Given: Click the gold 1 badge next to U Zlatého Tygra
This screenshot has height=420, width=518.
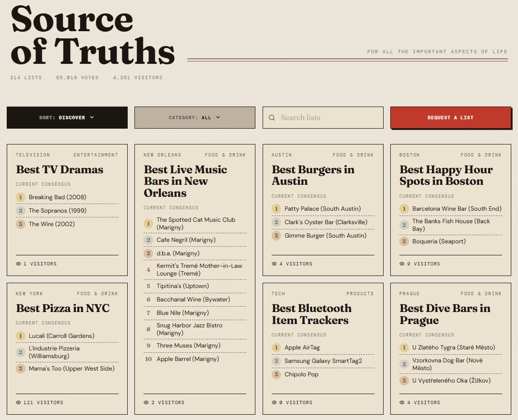Looking at the screenshot, I should click(x=404, y=348).
